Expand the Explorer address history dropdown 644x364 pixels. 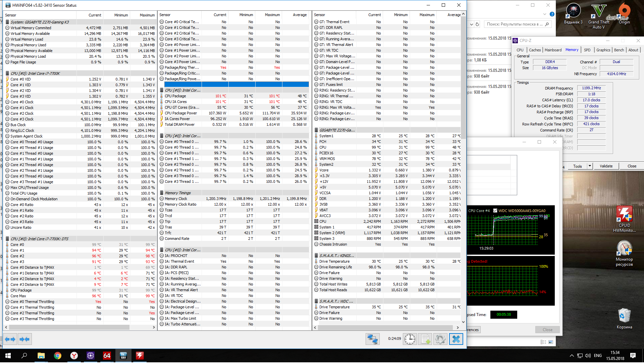(x=471, y=24)
